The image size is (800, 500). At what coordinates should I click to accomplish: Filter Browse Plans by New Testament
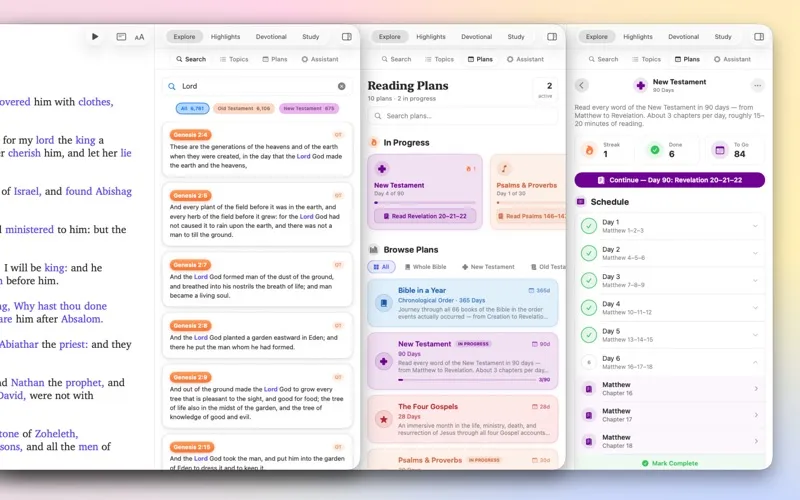pyautogui.click(x=488, y=267)
